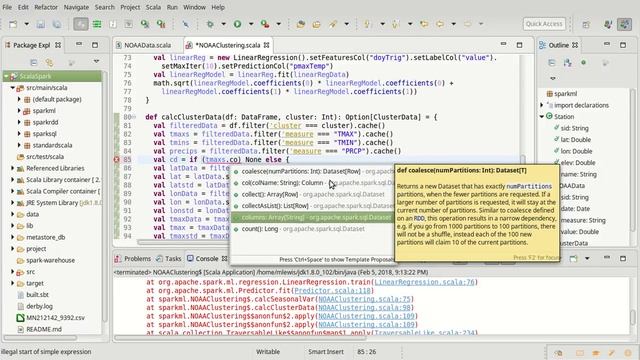Switch to the NOAAData.scala tab
The image size is (640, 360).
pyautogui.click(x=147, y=45)
